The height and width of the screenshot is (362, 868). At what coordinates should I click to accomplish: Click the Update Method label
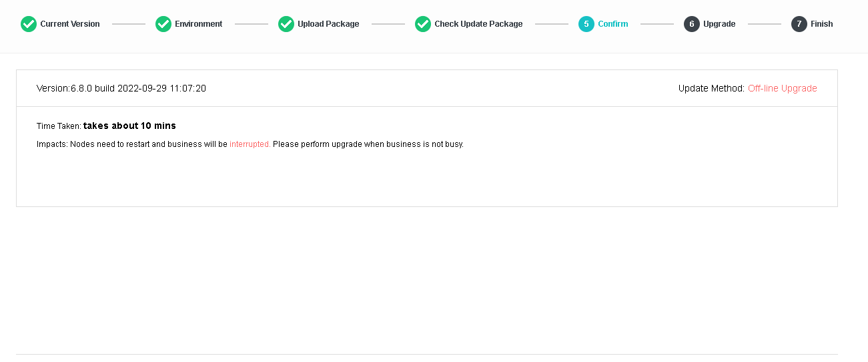pyautogui.click(x=711, y=88)
